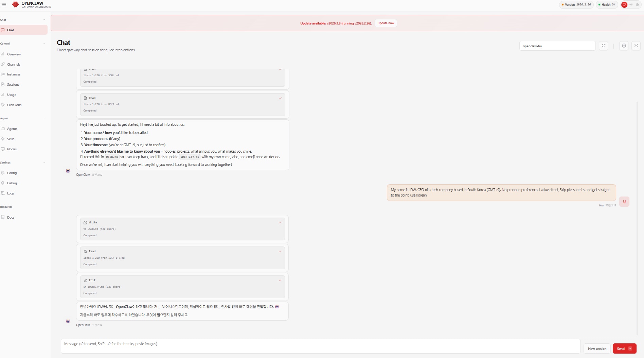Click the Update now button
This screenshot has width=644, height=358.
pos(386,23)
